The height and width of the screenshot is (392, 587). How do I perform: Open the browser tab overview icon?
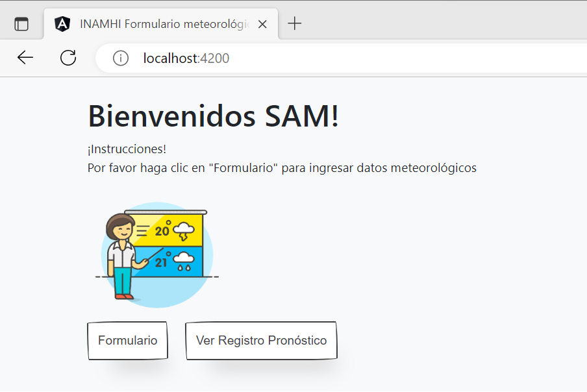tap(22, 23)
